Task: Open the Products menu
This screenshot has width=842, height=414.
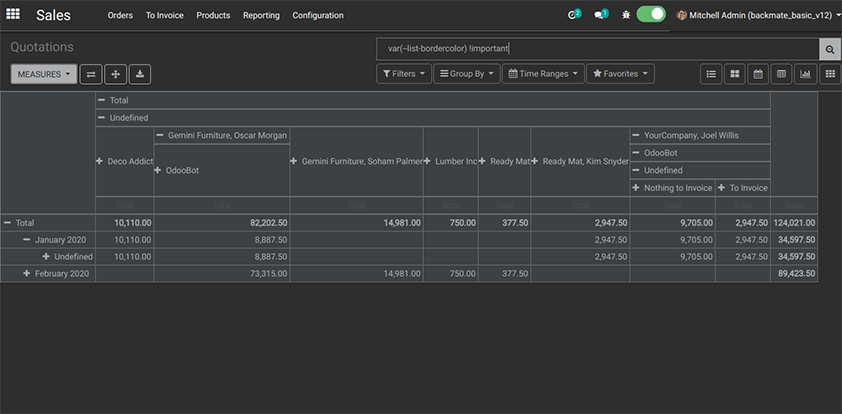Action: tap(213, 16)
